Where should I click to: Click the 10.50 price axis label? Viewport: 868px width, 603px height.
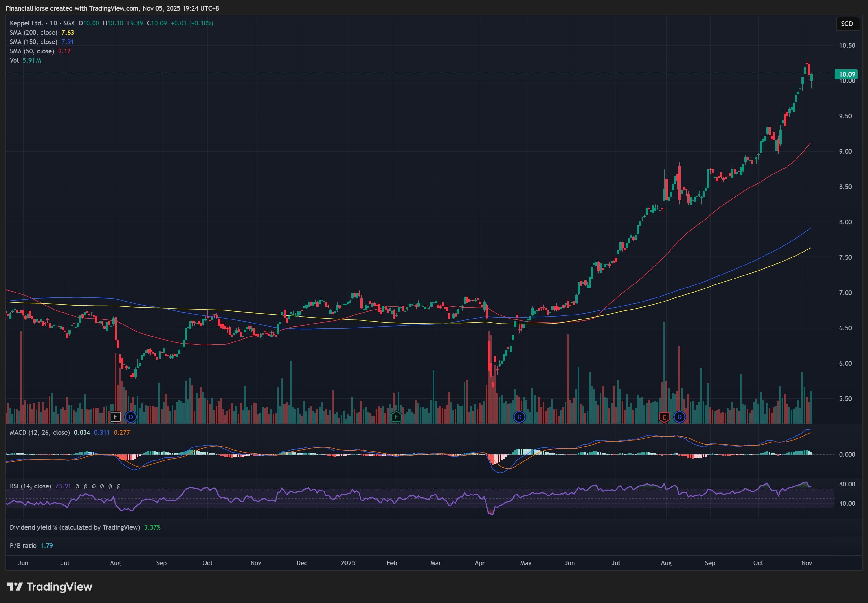pyautogui.click(x=847, y=45)
